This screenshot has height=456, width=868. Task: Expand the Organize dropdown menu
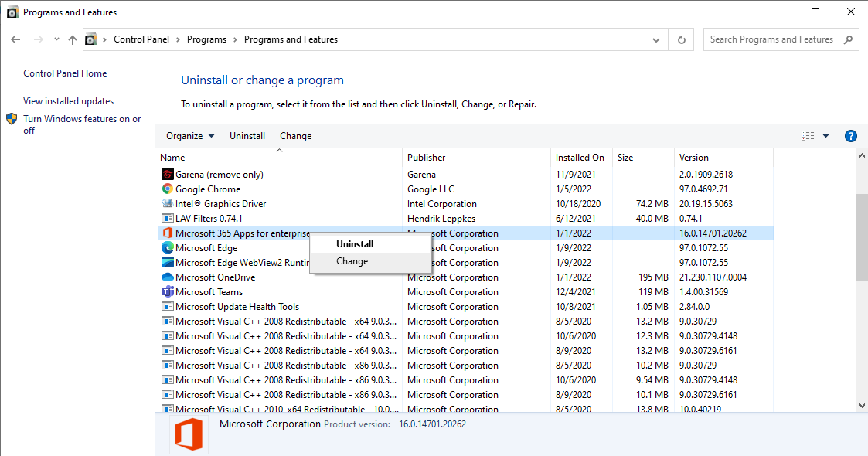(190, 136)
